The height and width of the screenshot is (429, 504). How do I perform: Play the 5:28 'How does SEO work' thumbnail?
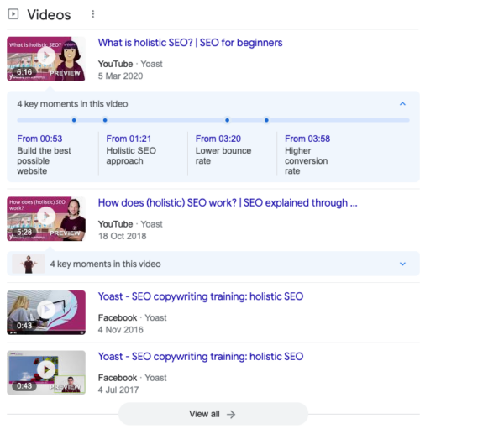click(x=45, y=218)
